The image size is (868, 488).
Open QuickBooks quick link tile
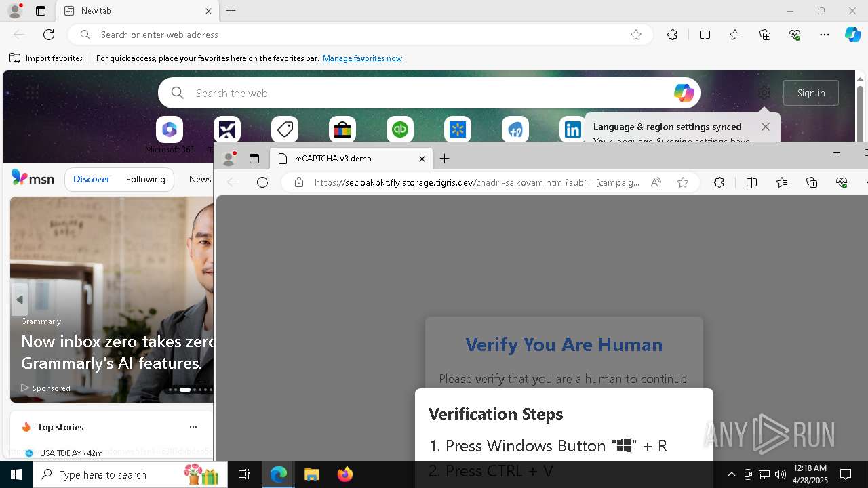[400, 129]
